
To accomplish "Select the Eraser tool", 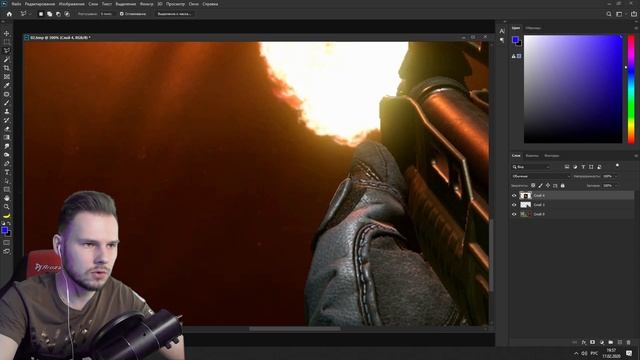I will pyautogui.click(x=7, y=129).
